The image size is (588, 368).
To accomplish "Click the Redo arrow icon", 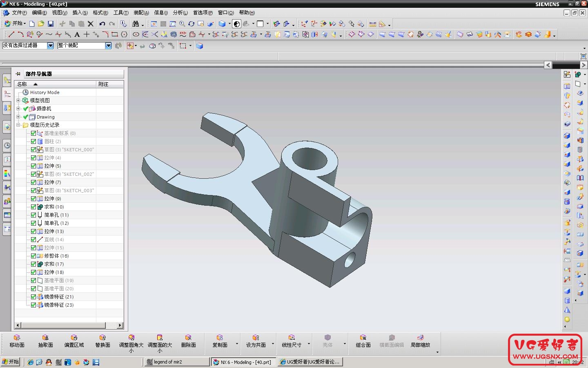I will [x=112, y=24].
